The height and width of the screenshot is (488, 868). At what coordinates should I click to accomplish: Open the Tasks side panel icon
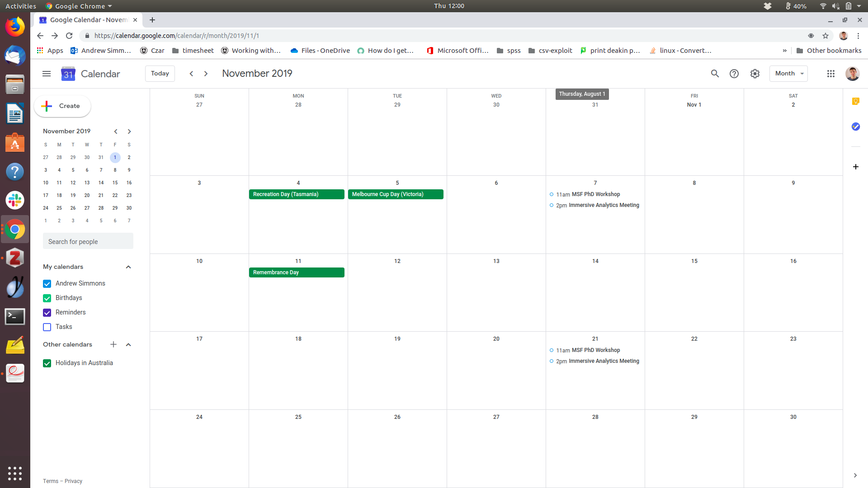(855, 127)
